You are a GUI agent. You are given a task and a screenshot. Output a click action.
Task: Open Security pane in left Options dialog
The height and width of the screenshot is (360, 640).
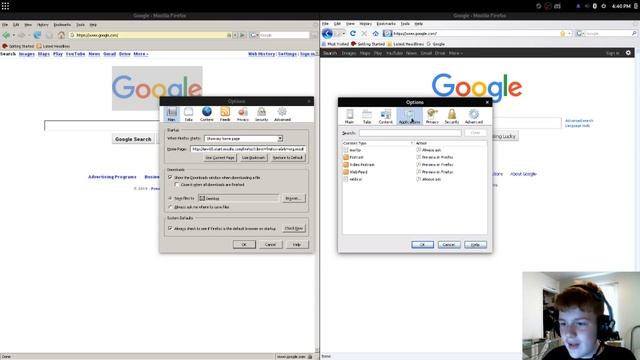(x=261, y=114)
